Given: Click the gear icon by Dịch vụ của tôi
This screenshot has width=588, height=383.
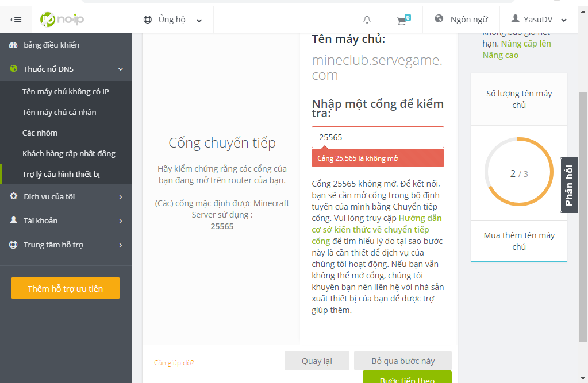Looking at the screenshot, I should (x=13, y=196).
